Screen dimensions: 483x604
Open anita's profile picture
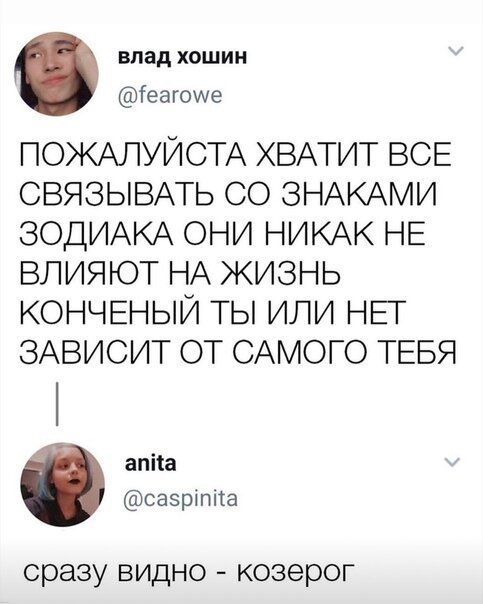click(63, 485)
